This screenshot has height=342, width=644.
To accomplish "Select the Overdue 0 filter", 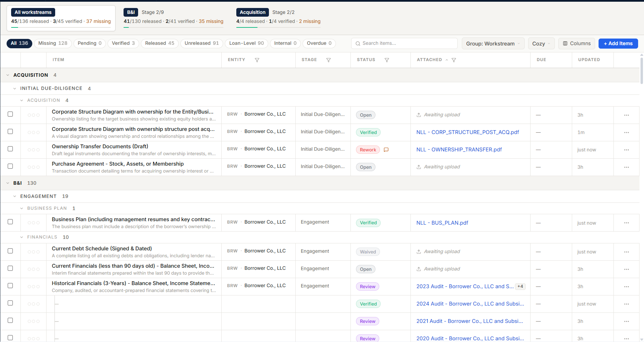I will (x=319, y=43).
